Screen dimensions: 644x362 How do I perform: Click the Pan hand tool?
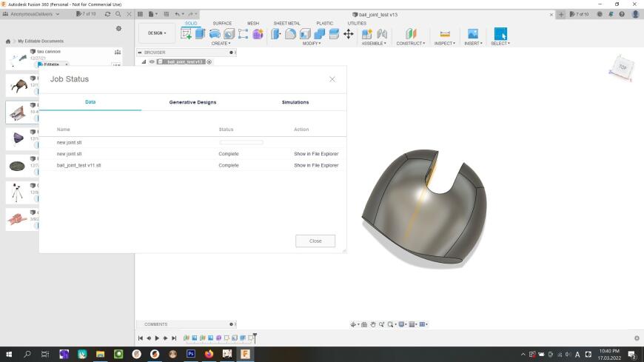tap(373, 324)
